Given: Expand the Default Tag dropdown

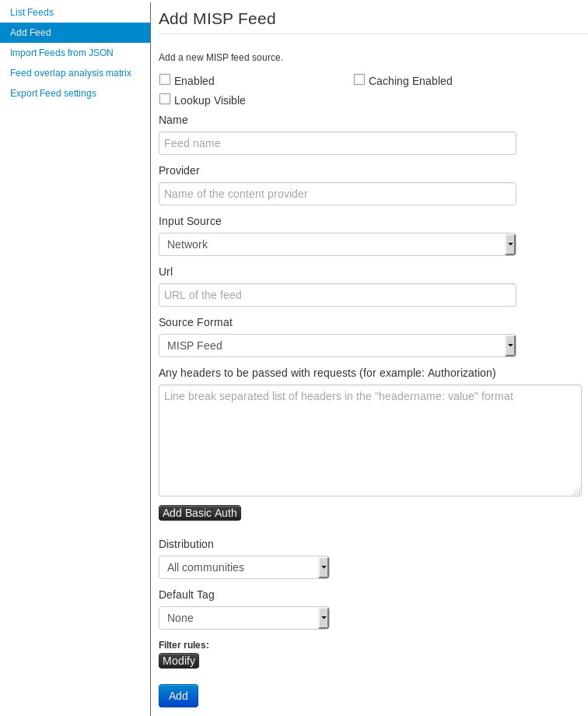Looking at the screenshot, I should tap(243, 618).
